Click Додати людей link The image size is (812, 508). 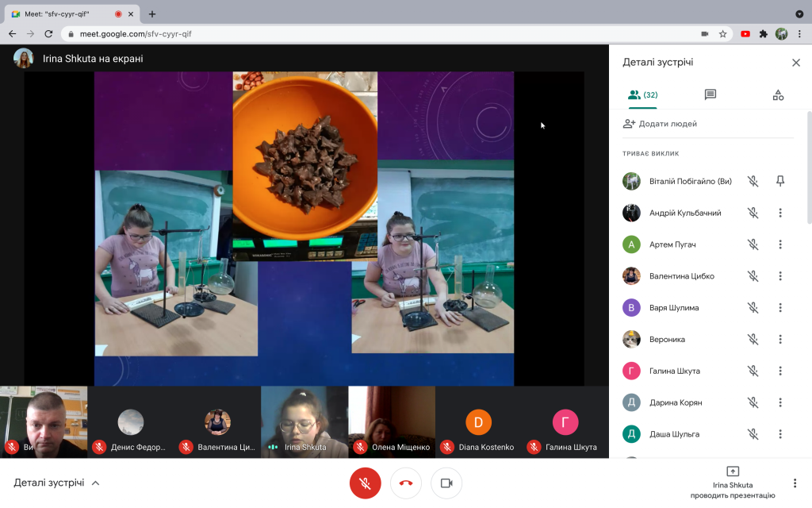click(x=668, y=124)
